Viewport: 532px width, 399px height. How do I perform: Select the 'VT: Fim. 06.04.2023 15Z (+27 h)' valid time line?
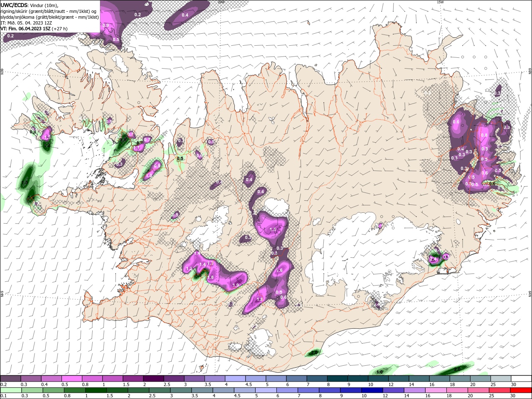tap(34, 29)
